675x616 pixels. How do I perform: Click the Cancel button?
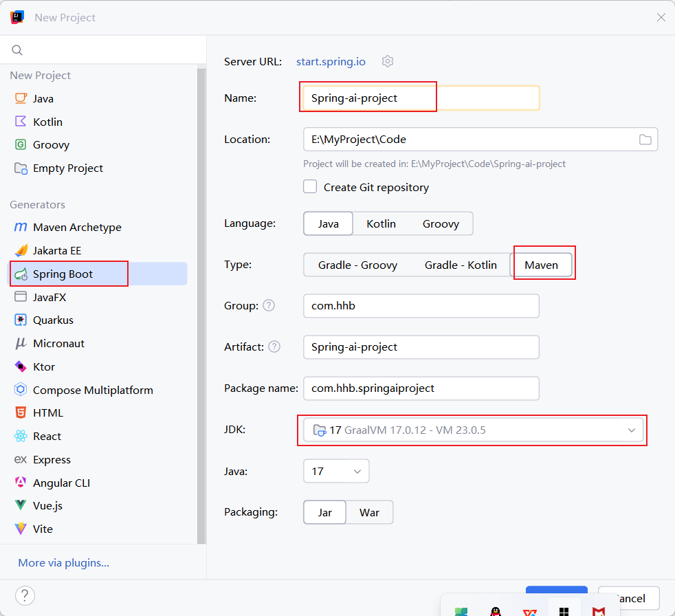coord(639,598)
